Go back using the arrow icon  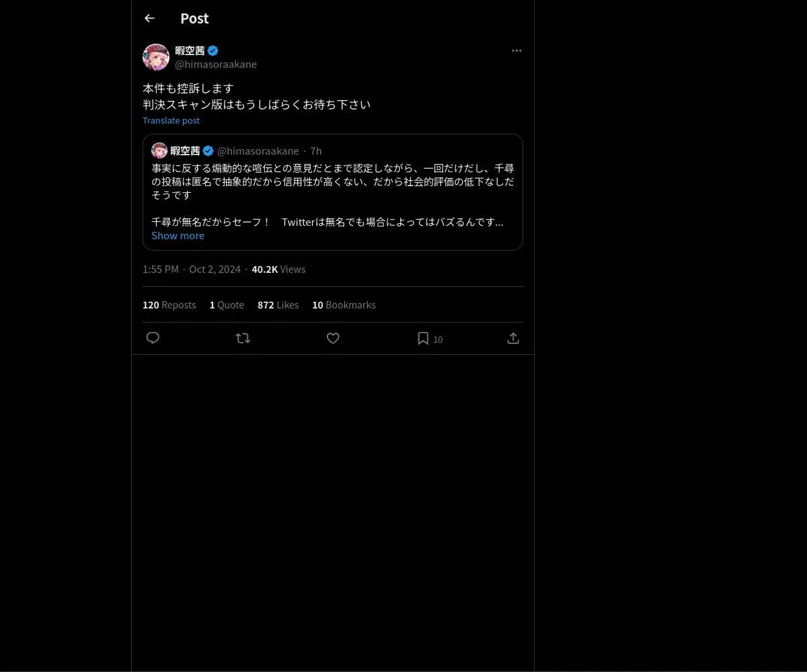[x=149, y=18]
